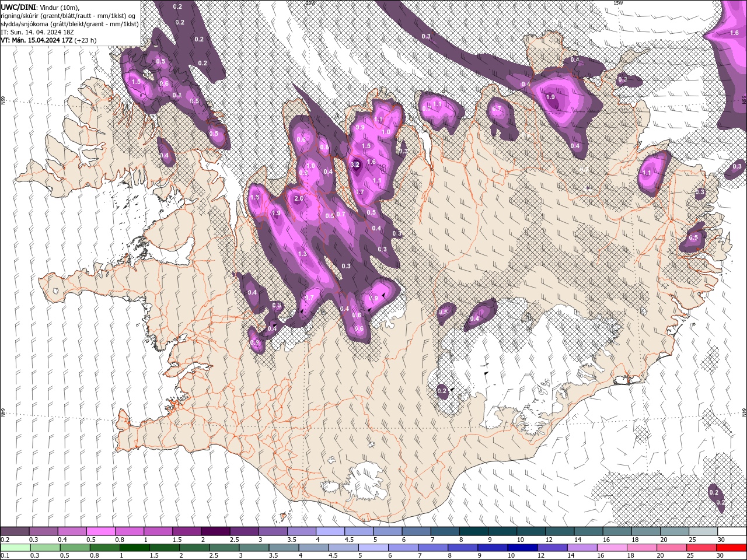747x560 pixels.
Task: Pick the 0.3 light green swatch in rain legend
Action: click(x=45, y=547)
